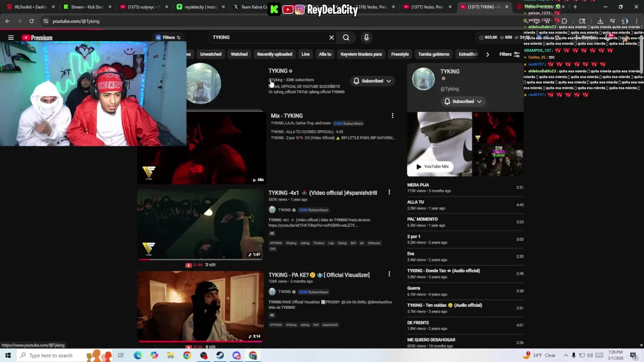Viewport: 644px width, 362px height.
Task: Open the YouTube guide hamburger menu
Action: coord(11,38)
